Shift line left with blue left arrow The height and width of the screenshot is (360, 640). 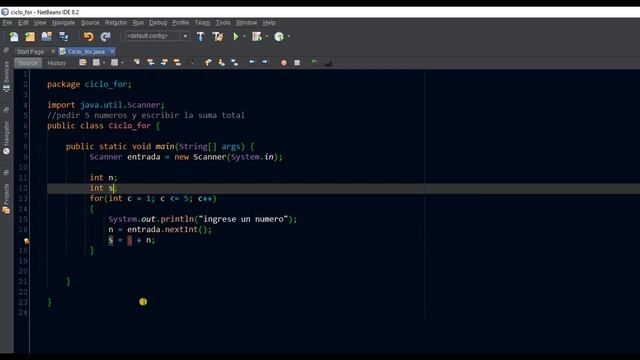pos(252,62)
